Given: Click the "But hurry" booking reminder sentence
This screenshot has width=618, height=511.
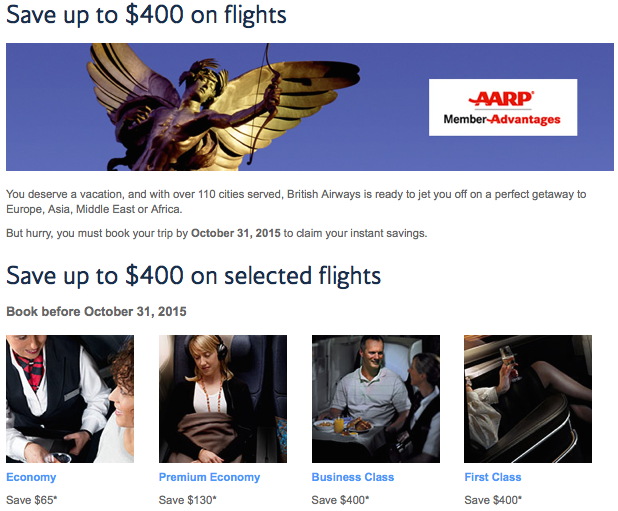Looking at the screenshot, I should (x=217, y=233).
